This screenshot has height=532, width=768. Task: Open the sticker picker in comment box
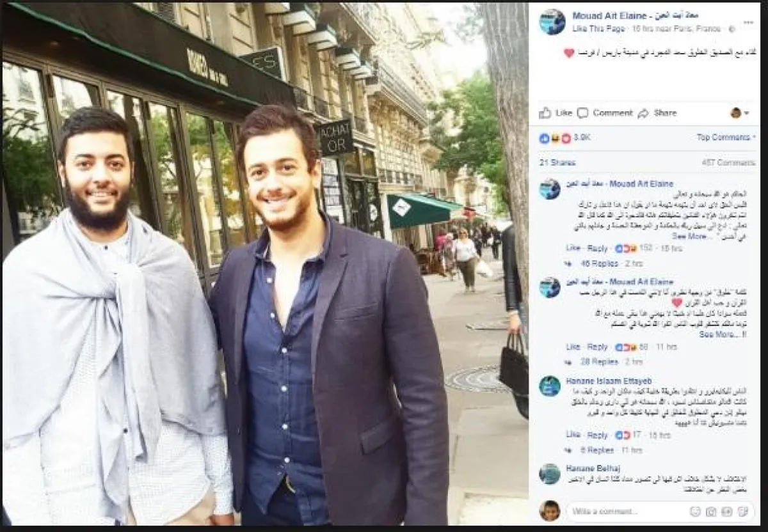(742, 512)
